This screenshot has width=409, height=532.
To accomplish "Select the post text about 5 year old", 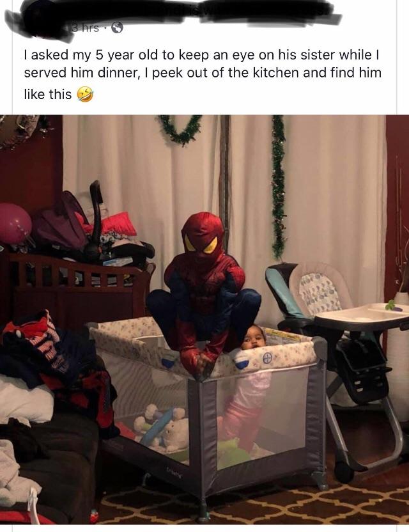I will [203, 75].
